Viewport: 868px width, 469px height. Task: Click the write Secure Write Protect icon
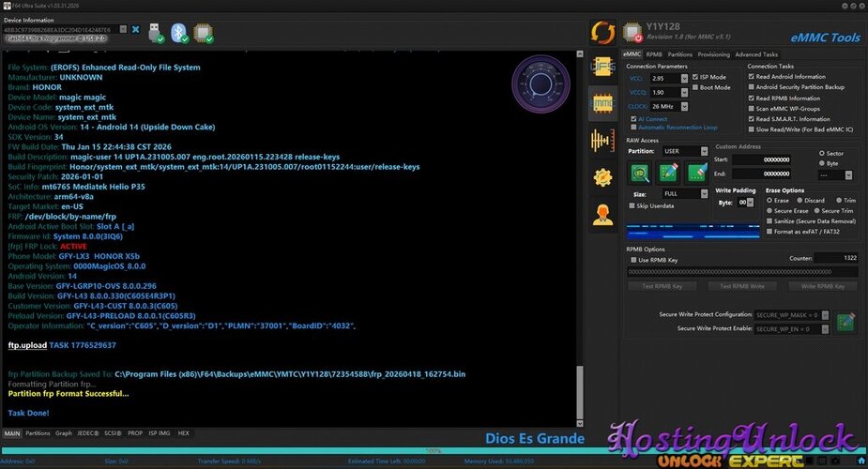pyautogui.click(x=845, y=322)
